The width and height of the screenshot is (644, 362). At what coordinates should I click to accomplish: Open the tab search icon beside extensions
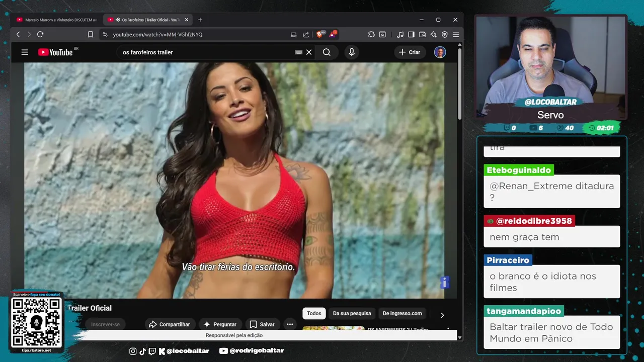(382, 34)
